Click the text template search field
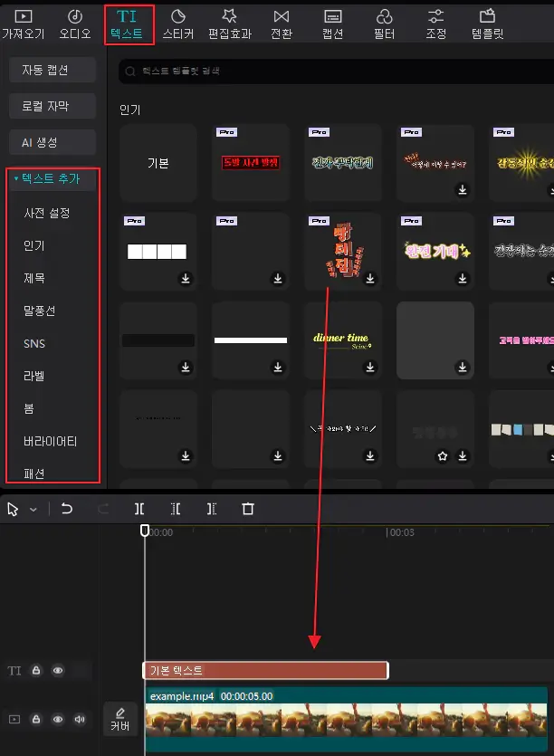Viewport: 554px width, 756px height. pos(335,71)
